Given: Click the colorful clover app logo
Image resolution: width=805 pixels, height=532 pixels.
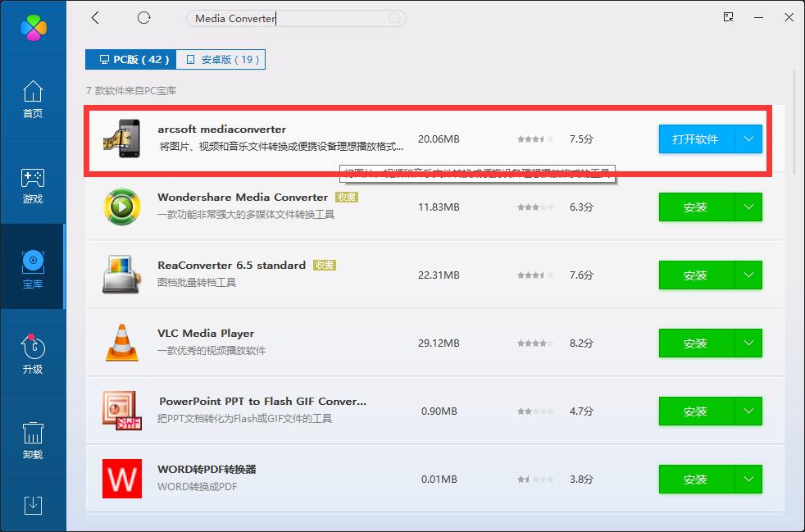Looking at the screenshot, I should click(34, 28).
